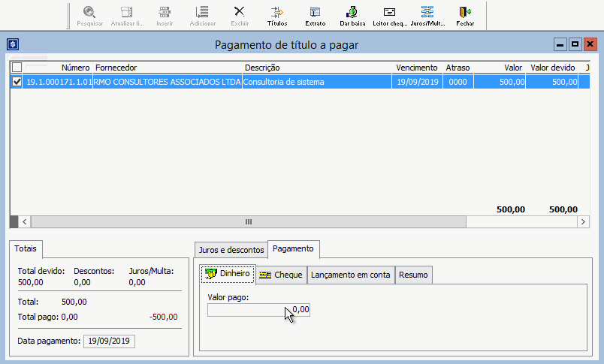Click the horizontal scrollbar right arrow

coord(583,222)
